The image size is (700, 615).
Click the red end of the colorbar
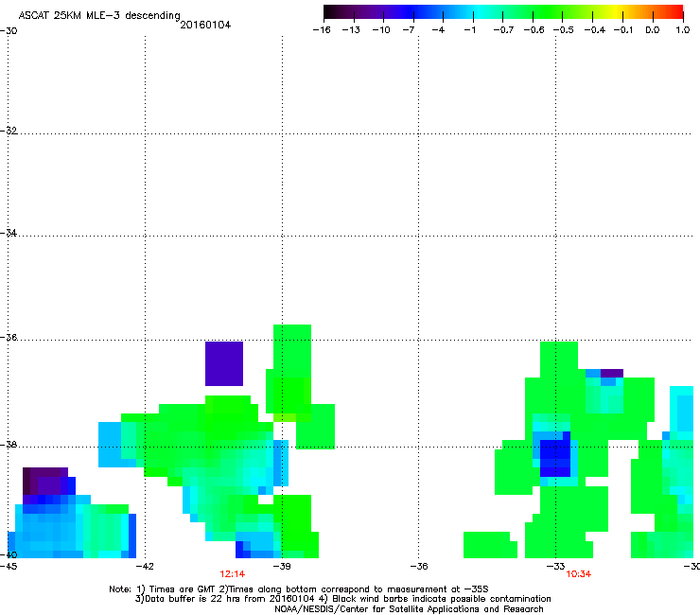point(675,11)
